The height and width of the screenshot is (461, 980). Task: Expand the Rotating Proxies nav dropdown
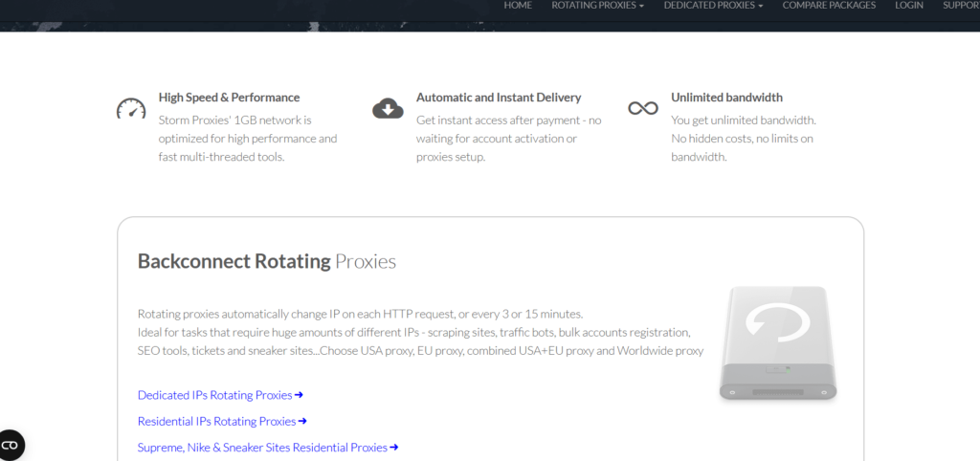pos(597,6)
